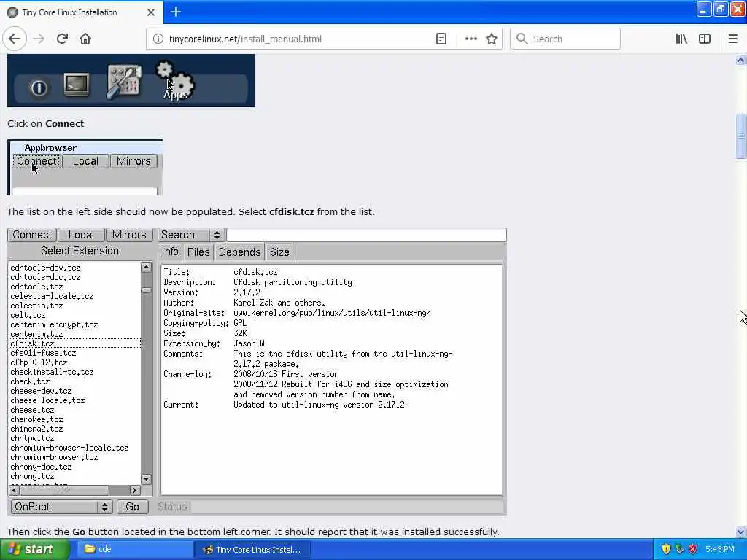Click the browser Search box
The height and width of the screenshot is (560, 747).
click(x=565, y=39)
